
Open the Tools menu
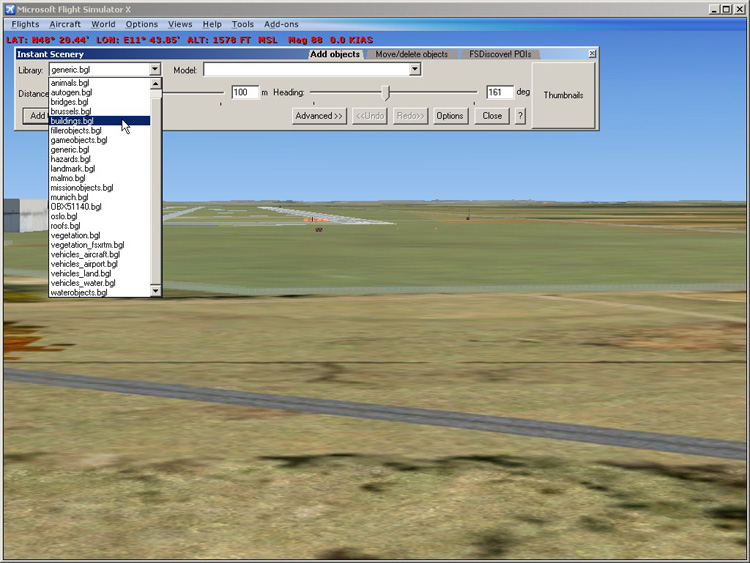243,24
